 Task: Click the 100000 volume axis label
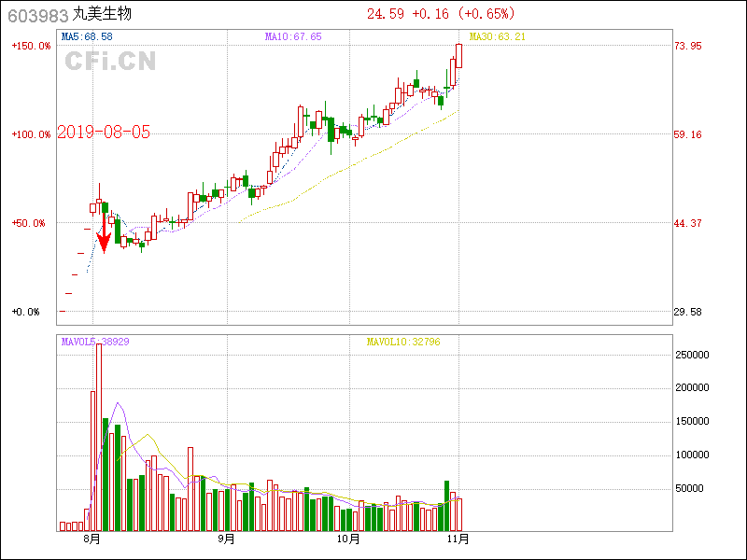[x=692, y=455]
